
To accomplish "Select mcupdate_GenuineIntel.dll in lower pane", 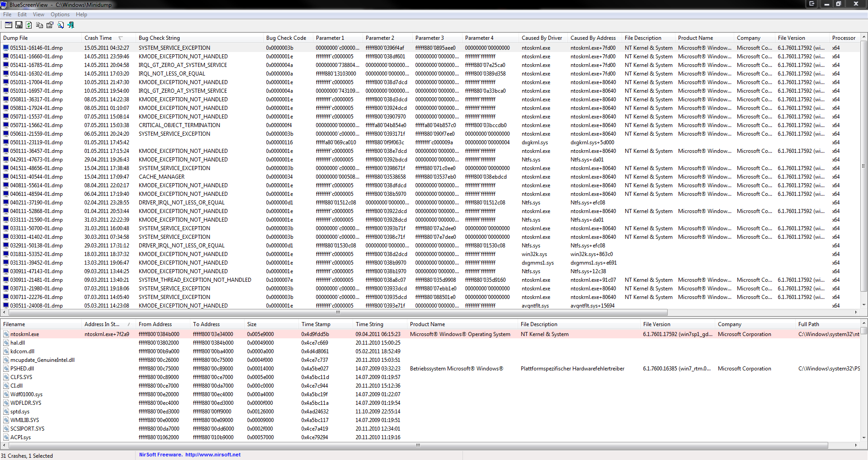I will click(430, 360).
